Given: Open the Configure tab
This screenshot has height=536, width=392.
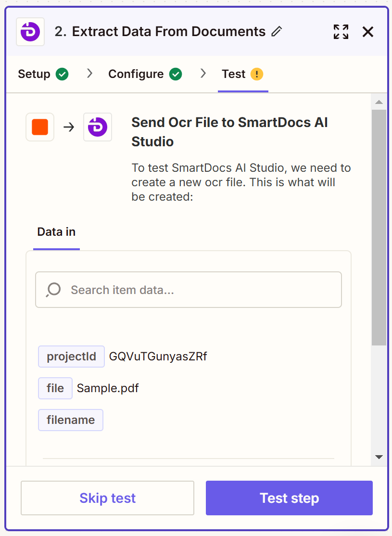Looking at the screenshot, I should click(145, 74).
